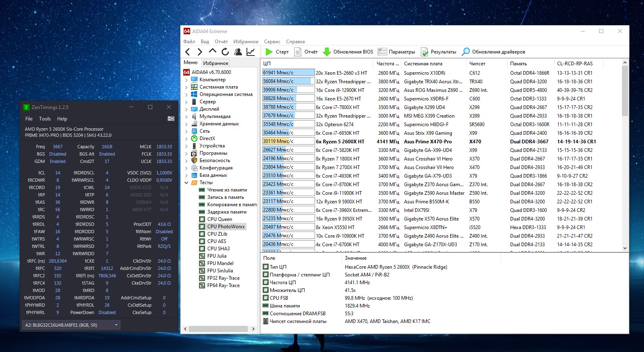Screen dimensions: 644x352
Task: Click the graph chart icon in toolbar
Action: coord(251,52)
